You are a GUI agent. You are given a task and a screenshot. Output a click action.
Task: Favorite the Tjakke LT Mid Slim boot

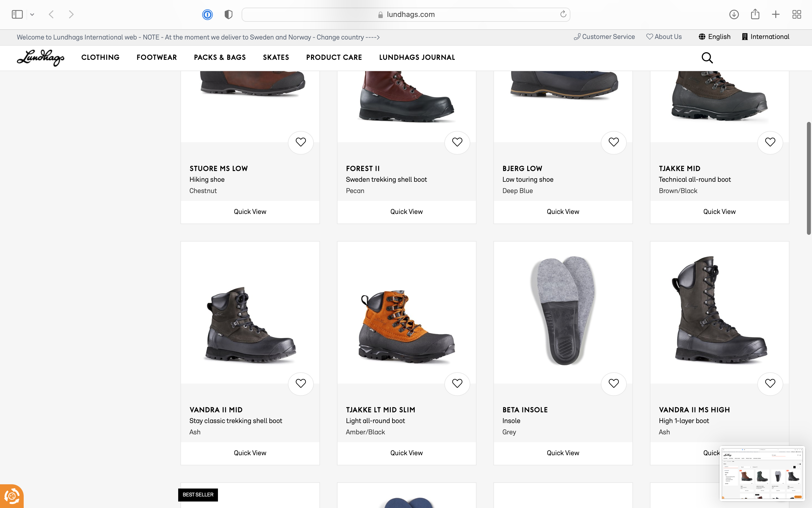pyautogui.click(x=457, y=384)
